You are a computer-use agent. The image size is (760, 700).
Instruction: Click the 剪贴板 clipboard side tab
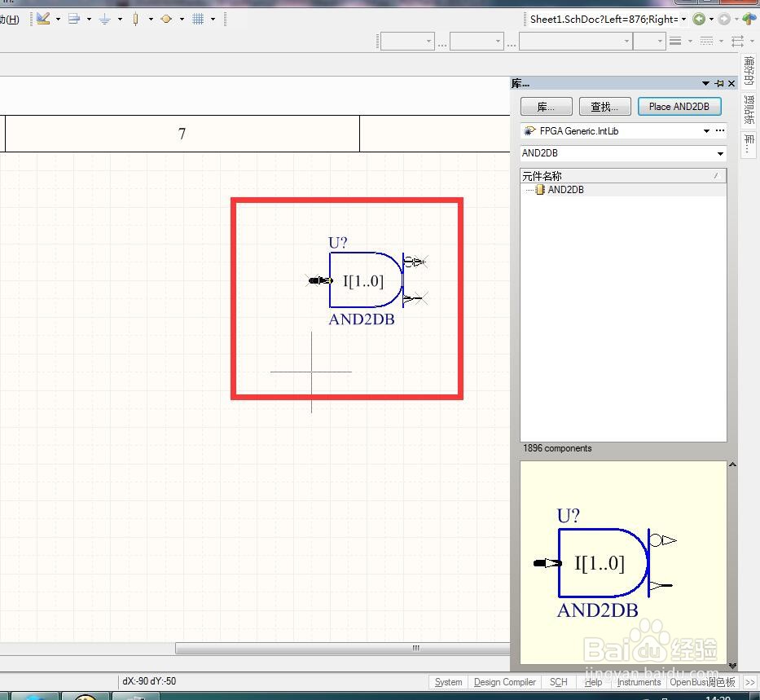coord(749,109)
